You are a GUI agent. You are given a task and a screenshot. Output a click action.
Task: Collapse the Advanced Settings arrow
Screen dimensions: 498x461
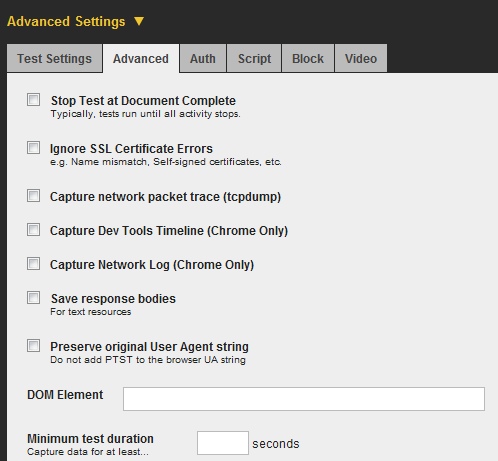pos(139,21)
